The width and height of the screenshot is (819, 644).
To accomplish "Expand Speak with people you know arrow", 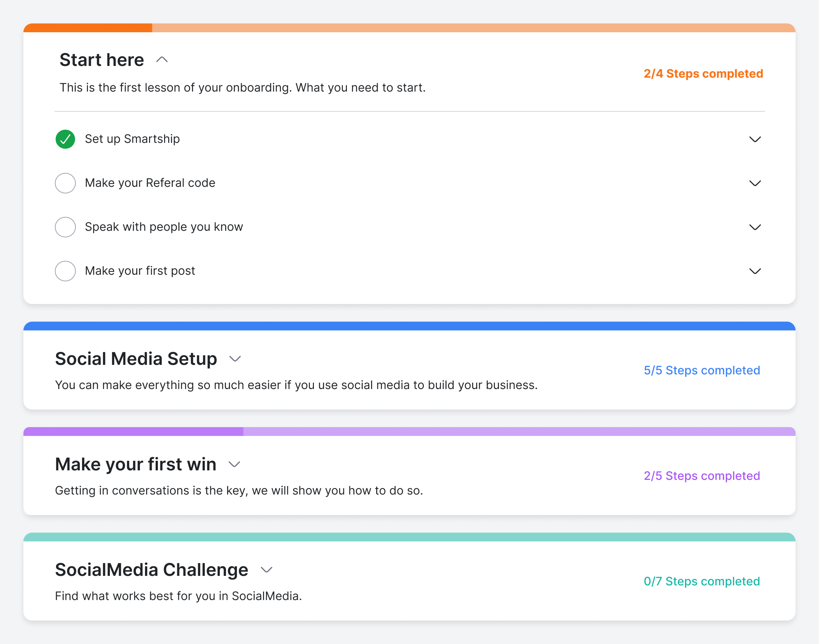I will pos(755,227).
